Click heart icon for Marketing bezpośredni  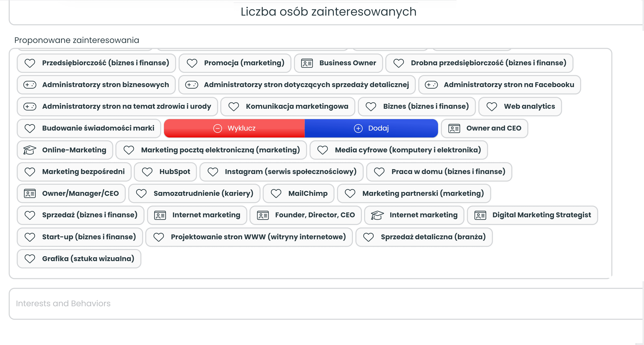pyautogui.click(x=30, y=172)
